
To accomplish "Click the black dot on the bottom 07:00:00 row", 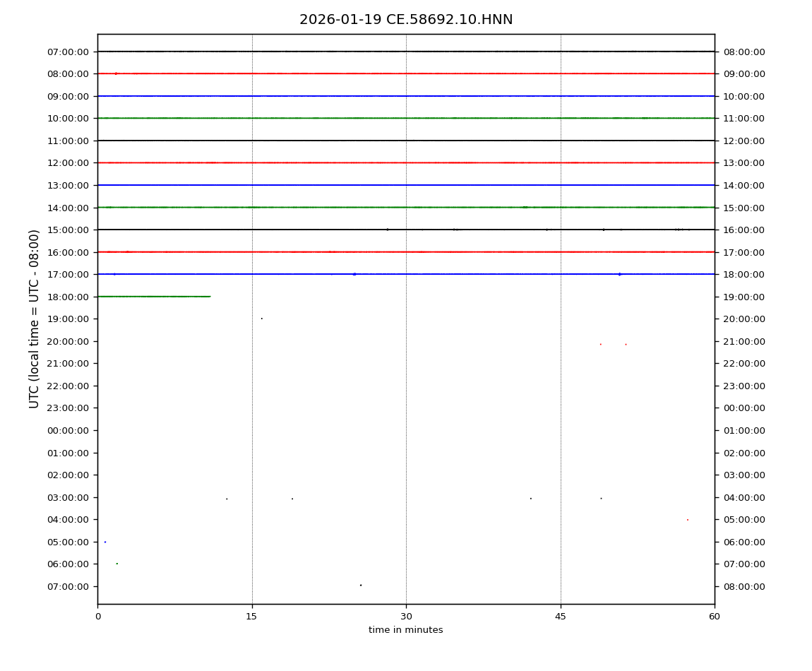I will pos(361,585).
